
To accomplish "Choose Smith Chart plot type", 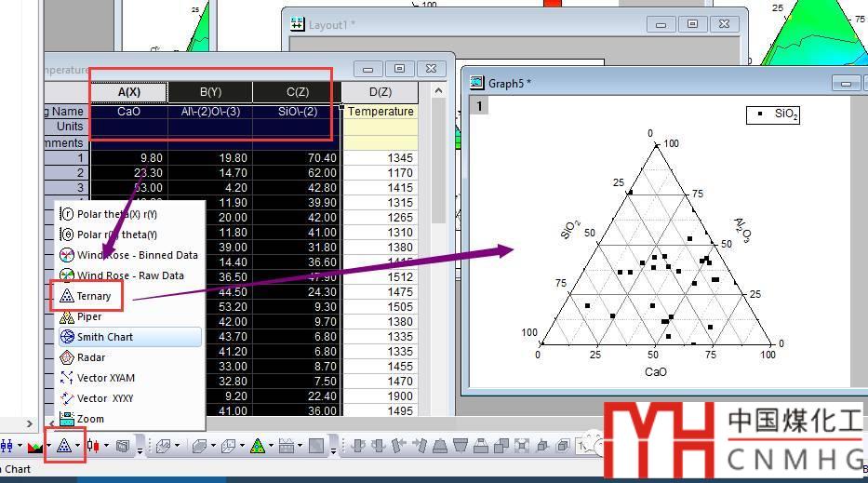I will (x=104, y=337).
